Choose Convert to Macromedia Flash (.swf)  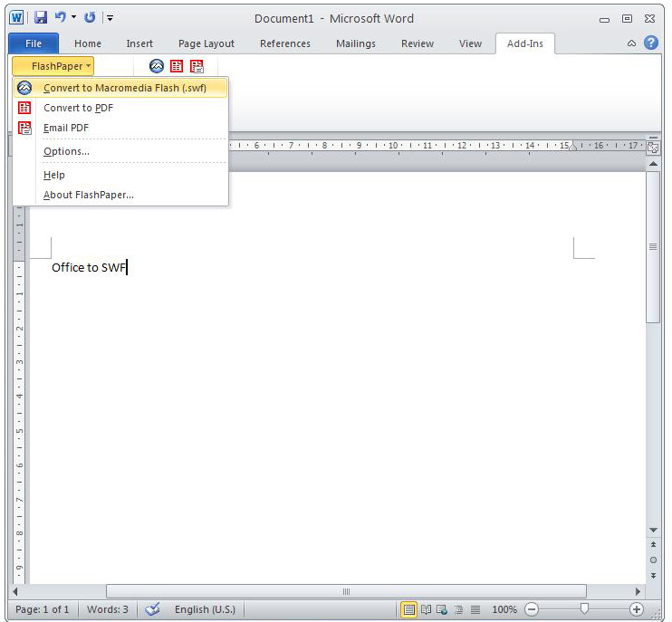click(120, 88)
